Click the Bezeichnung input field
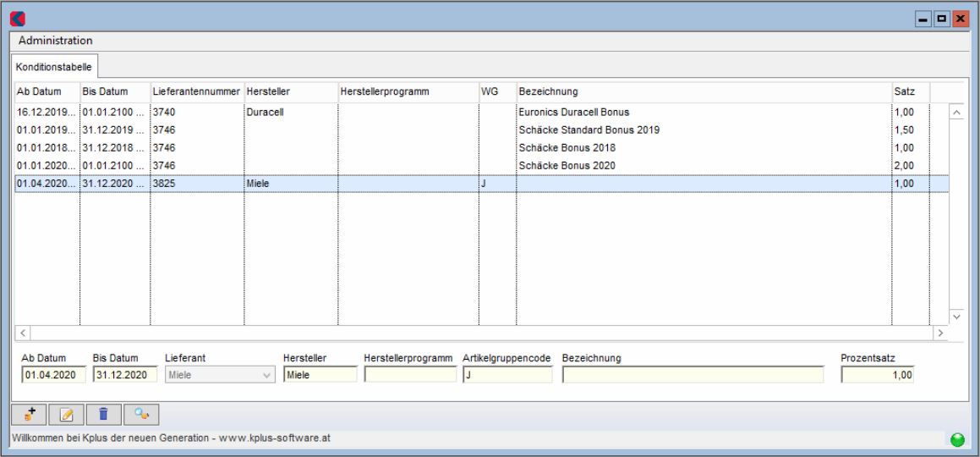980x457 pixels. (x=693, y=375)
